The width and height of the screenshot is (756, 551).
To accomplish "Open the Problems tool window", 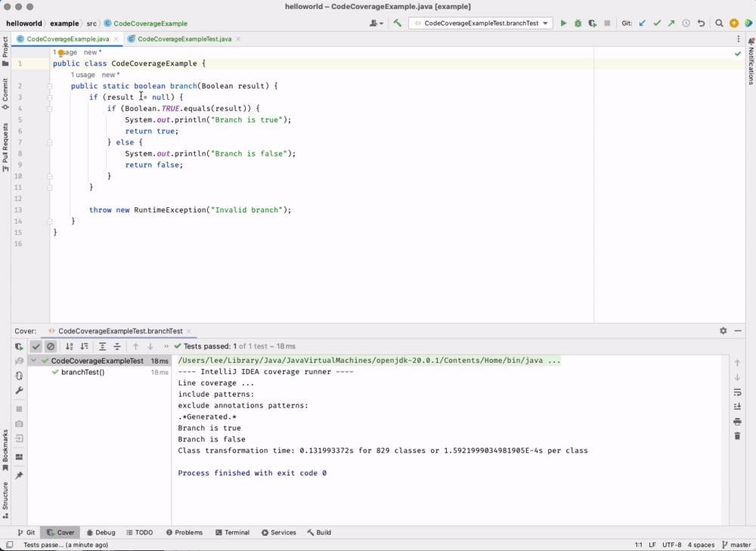I will click(x=184, y=532).
